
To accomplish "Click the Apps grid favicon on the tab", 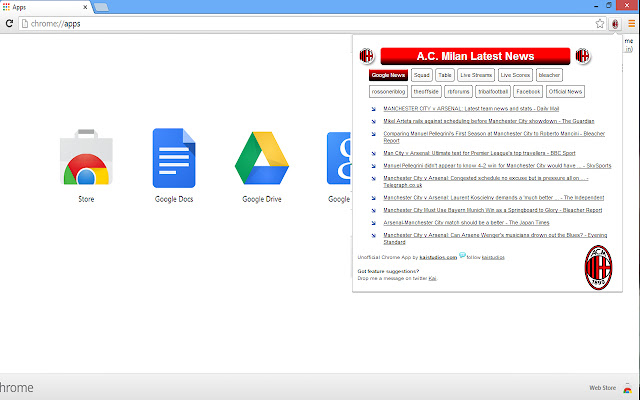I will click(x=6, y=7).
